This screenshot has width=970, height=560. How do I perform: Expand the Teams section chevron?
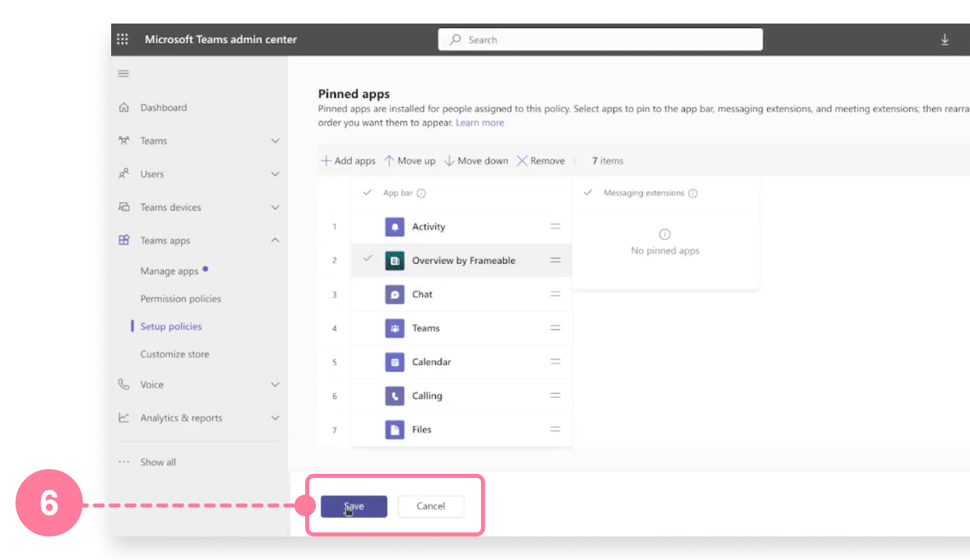(x=275, y=141)
